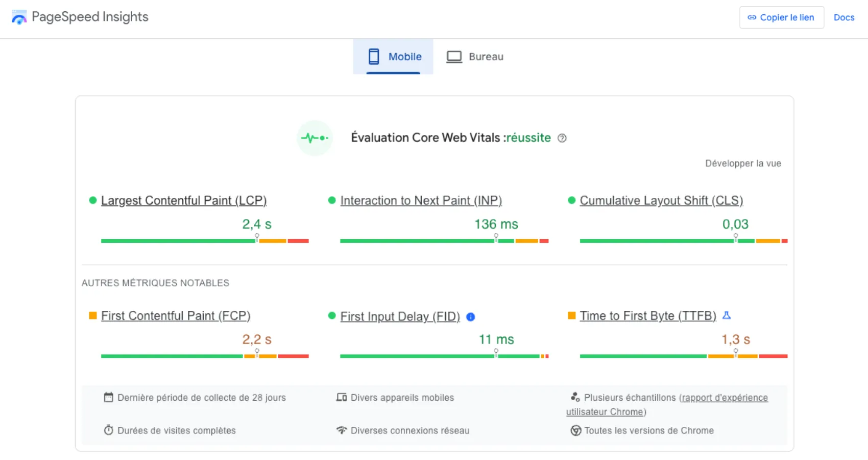This screenshot has width=868, height=460.
Task: Click the info icon beside First Input Delay
Action: 470,317
